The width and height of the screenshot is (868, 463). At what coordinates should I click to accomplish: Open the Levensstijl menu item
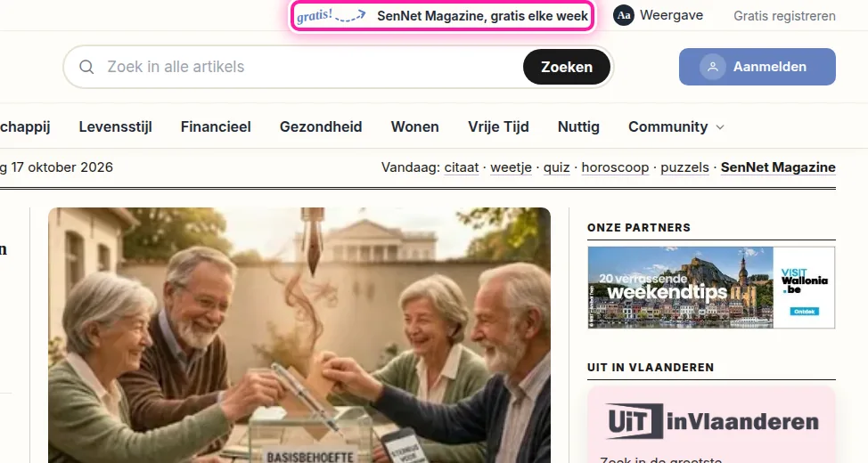(x=115, y=126)
